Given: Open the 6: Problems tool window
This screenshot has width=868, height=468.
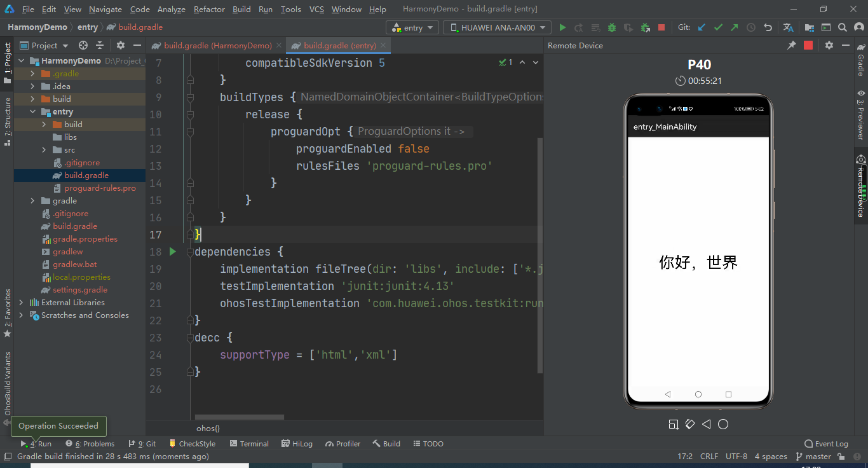Looking at the screenshot, I should (x=90, y=444).
